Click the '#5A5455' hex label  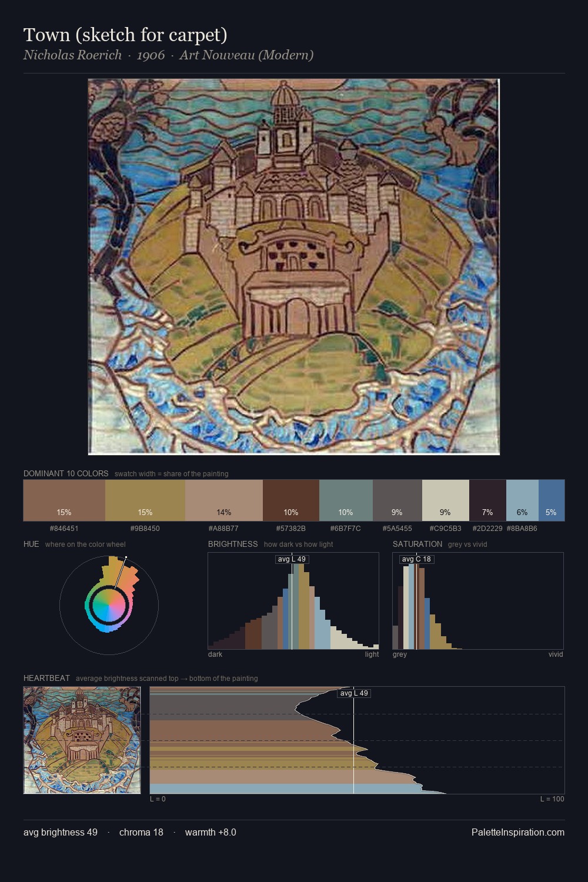397,528
